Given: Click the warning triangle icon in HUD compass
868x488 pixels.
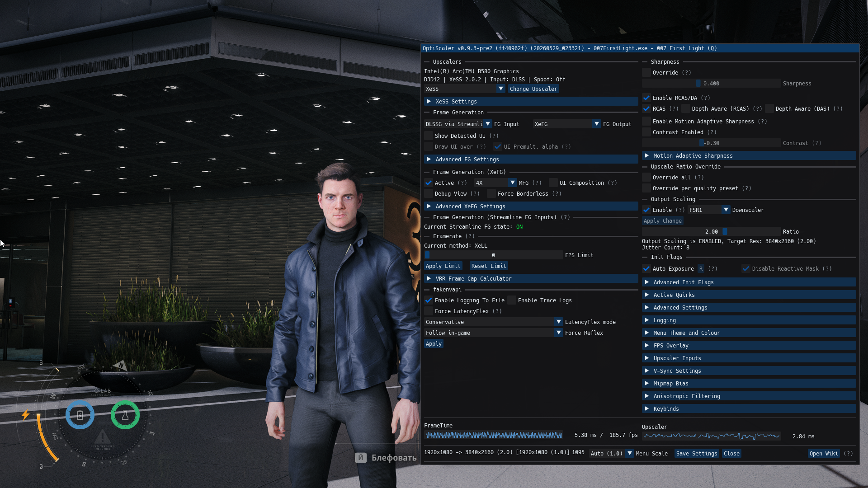Looking at the screenshot, I should click(103, 437).
